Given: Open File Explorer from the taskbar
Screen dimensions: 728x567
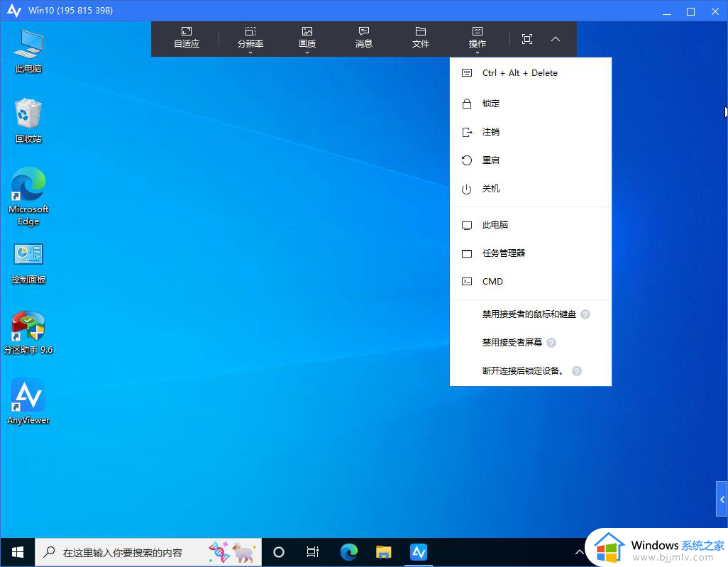Looking at the screenshot, I should coord(383,552).
